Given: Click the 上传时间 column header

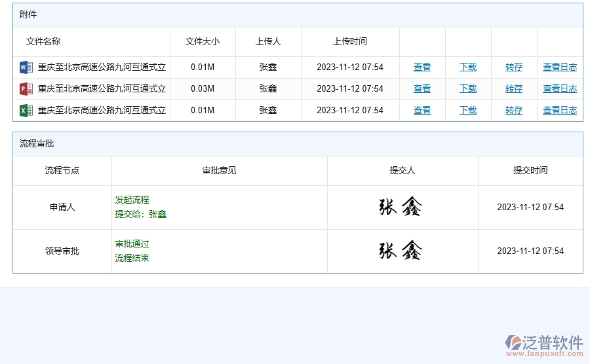Looking at the screenshot, I should (x=350, y=41).
